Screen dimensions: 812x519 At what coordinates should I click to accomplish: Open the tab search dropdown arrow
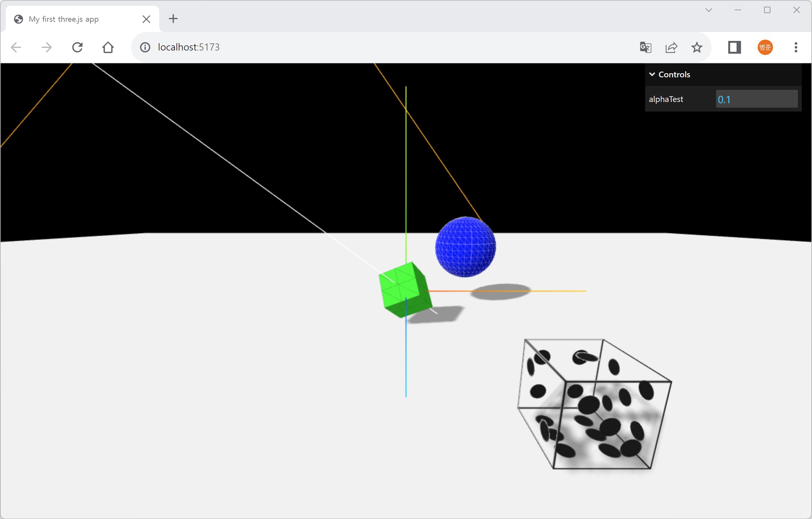click(x=708, y=10)
